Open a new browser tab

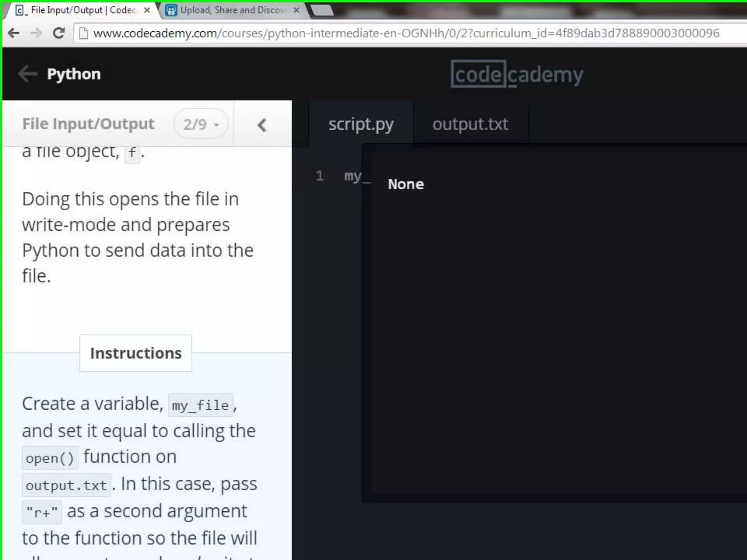coord(322,10)
